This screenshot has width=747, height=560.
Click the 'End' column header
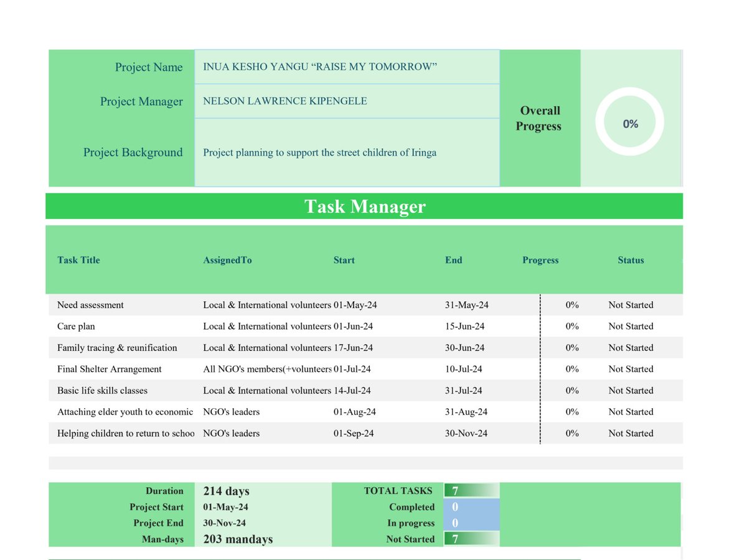coord(453,260)
